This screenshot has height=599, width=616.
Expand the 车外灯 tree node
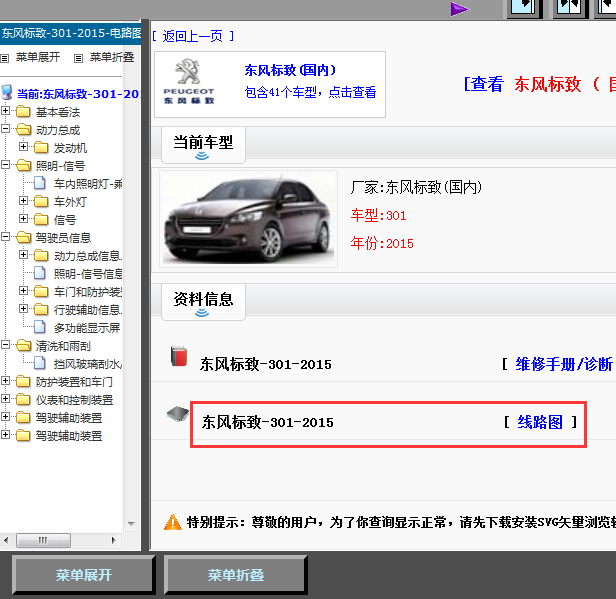click(x=23, y=201)
